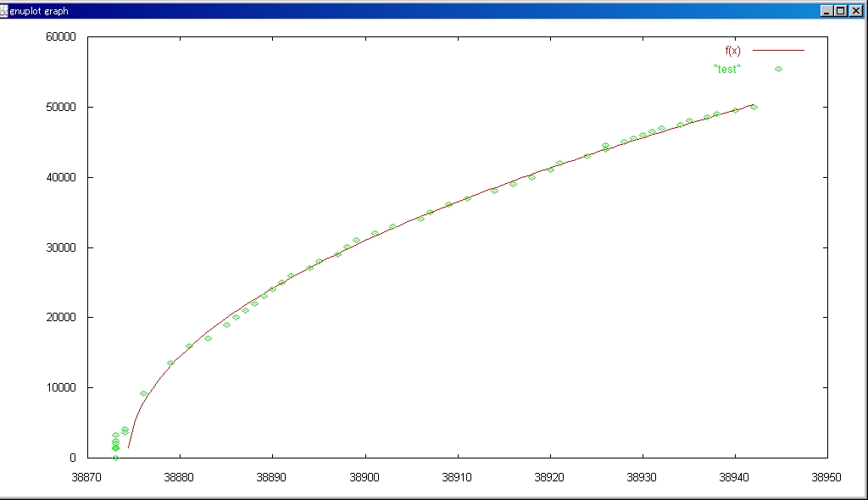Click the y-axis label 0

tap(73, 458)
